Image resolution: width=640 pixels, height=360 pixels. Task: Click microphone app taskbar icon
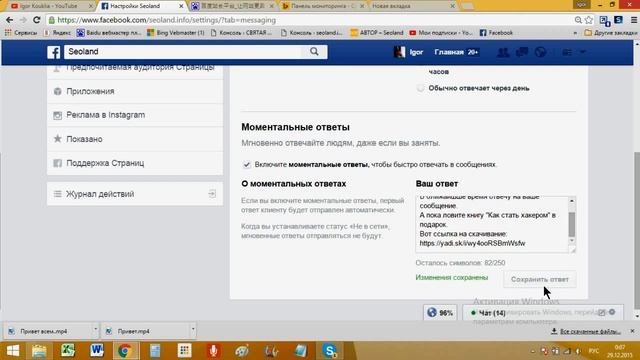click(213, 351)
